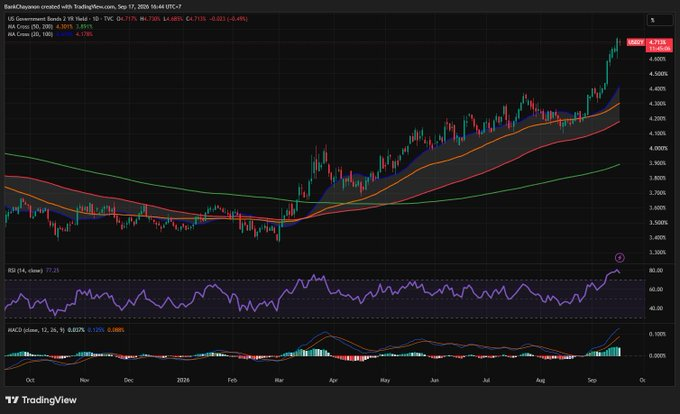680x414 pixels.
Task: Click the Jun time axis label
Action: pyautogui.click(x=435, y=380)
